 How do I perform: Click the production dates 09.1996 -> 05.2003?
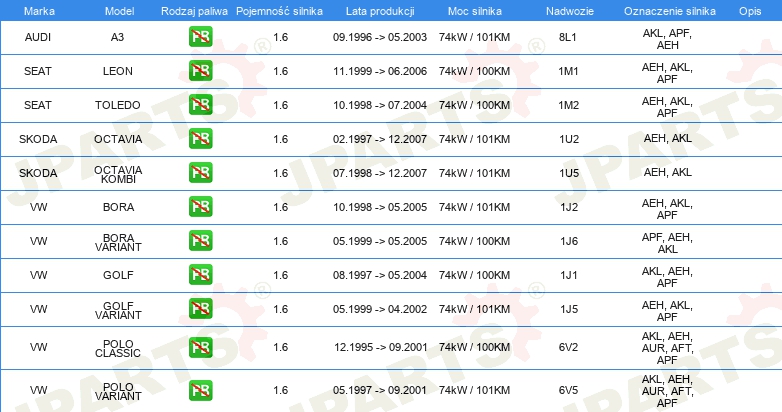[380, 37]
